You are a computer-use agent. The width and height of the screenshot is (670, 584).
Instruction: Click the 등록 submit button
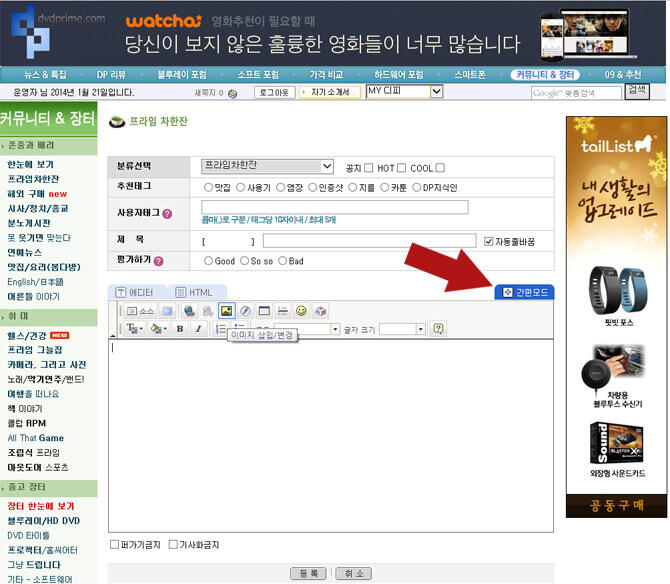308,573
